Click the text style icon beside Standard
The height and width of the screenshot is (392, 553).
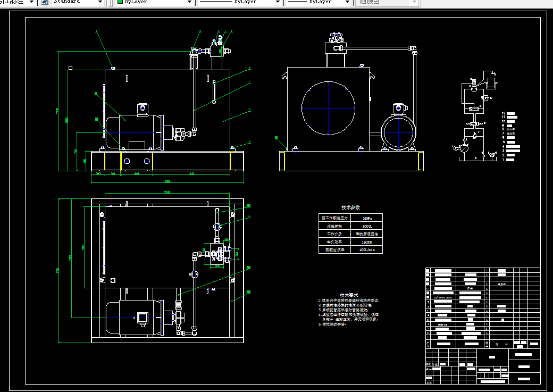tap(45, 2)
